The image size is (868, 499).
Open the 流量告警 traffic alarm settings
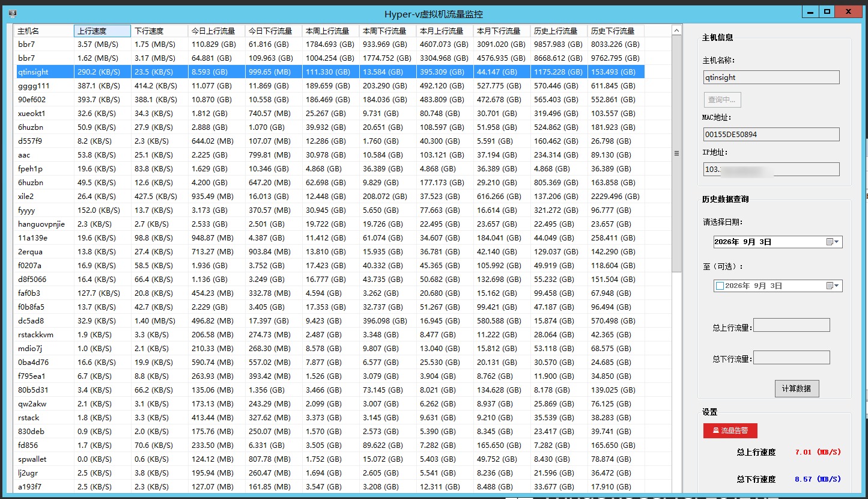click(730, 430)
